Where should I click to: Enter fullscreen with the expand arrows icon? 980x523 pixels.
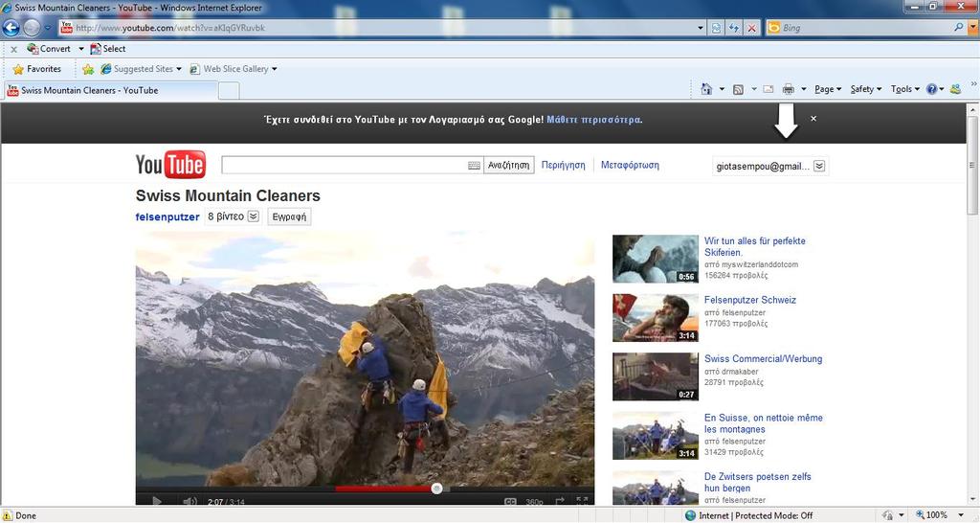pos(582,501)
